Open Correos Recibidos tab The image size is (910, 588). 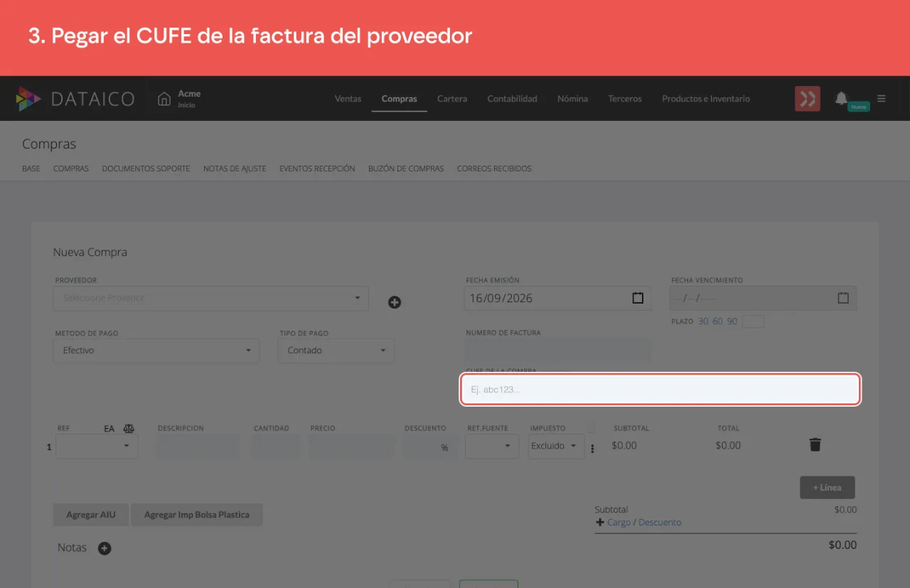(494, 169)
